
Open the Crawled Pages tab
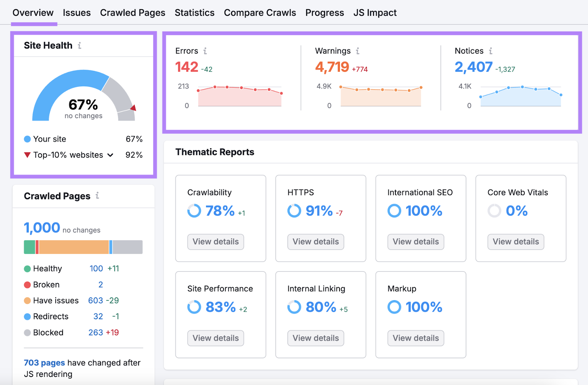(x=133, y=13)
